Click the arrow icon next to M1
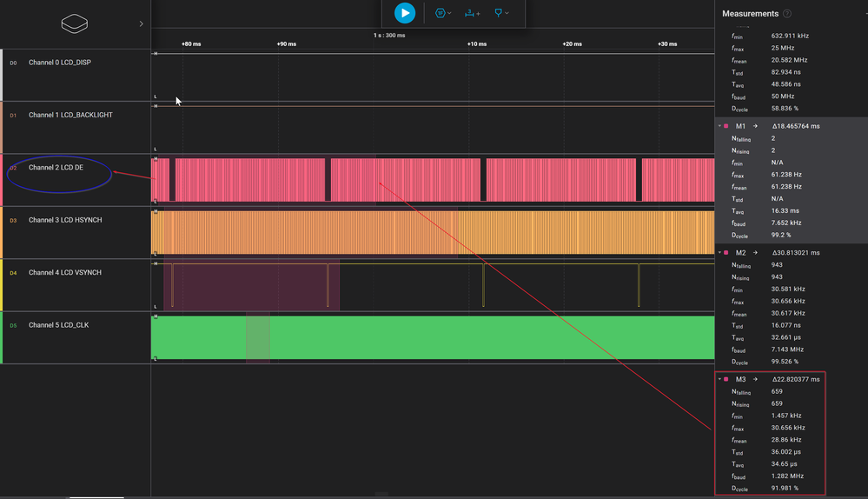 click(755, 126)
